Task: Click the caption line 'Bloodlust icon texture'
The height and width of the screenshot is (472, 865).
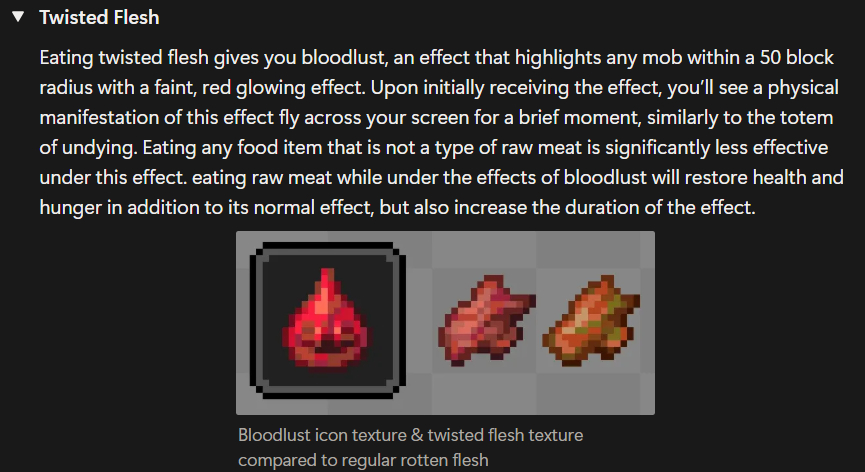Action: (410, 436)
